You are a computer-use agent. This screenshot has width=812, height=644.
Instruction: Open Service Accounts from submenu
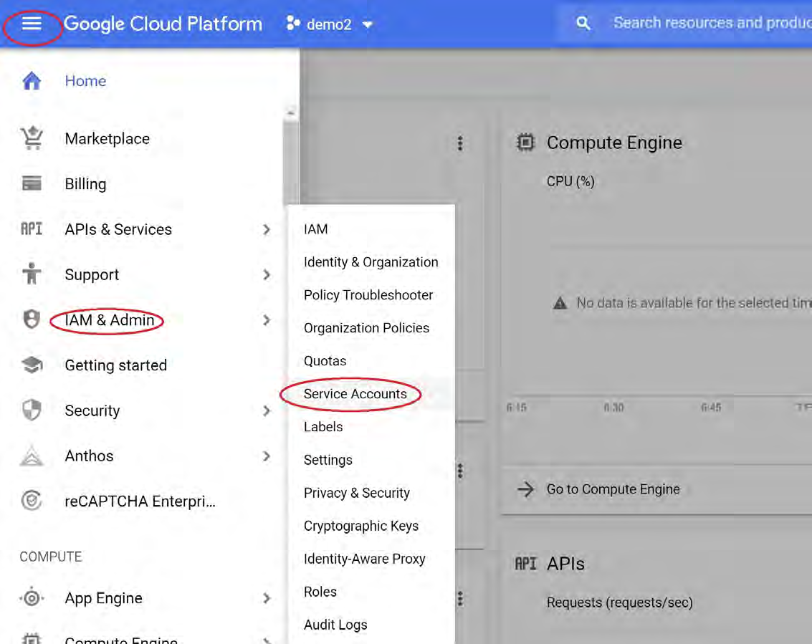(x=355, y=394)
